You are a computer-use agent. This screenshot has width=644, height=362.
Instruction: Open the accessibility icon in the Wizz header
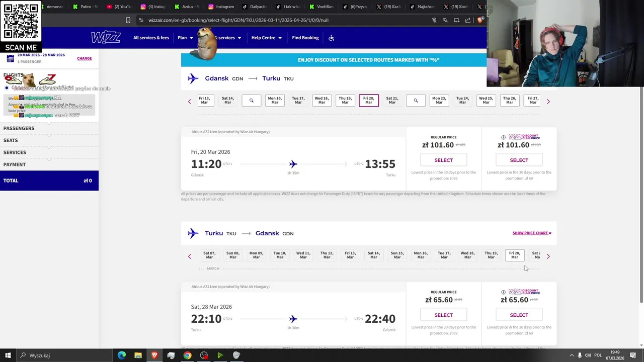pos(331,38)
